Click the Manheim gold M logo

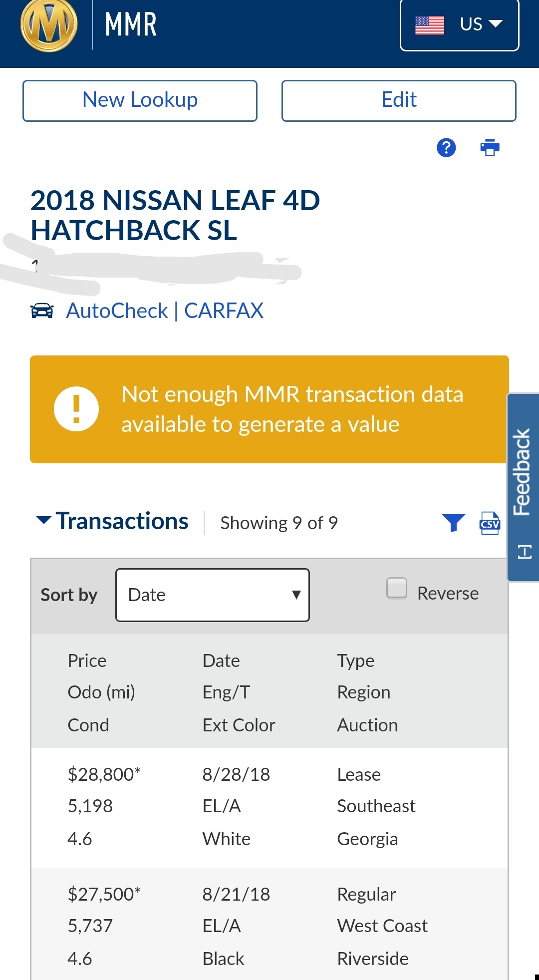pyautogui.click(x=49, y=24)
